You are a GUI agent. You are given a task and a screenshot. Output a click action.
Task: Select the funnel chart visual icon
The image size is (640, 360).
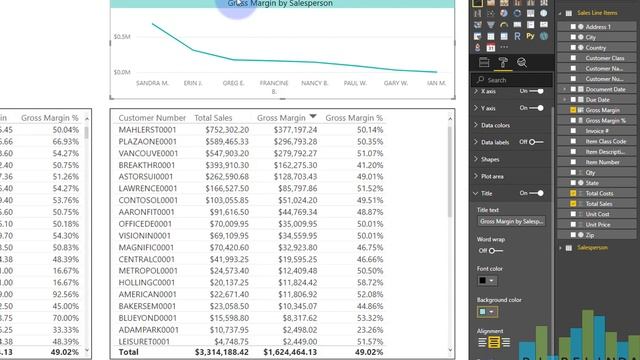pos(491,24)
